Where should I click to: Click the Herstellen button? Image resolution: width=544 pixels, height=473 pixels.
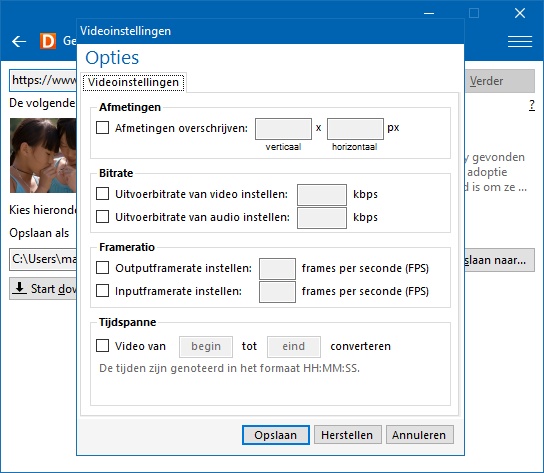tap(347, 435)
